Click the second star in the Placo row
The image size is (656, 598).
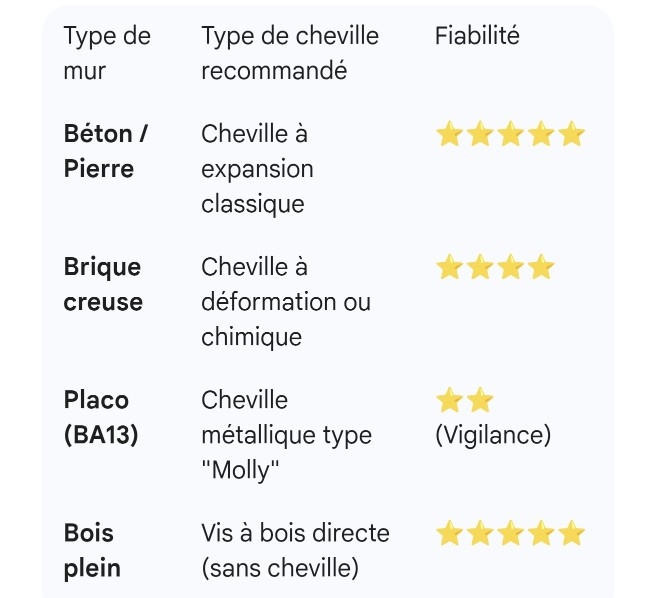pyautogui.click(x=480, y=401)
